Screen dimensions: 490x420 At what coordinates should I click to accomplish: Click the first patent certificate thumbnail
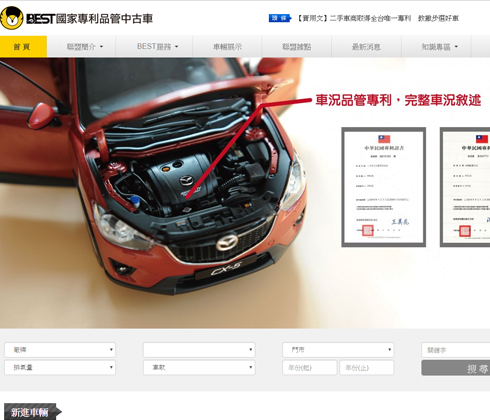[x=384, y=187]
